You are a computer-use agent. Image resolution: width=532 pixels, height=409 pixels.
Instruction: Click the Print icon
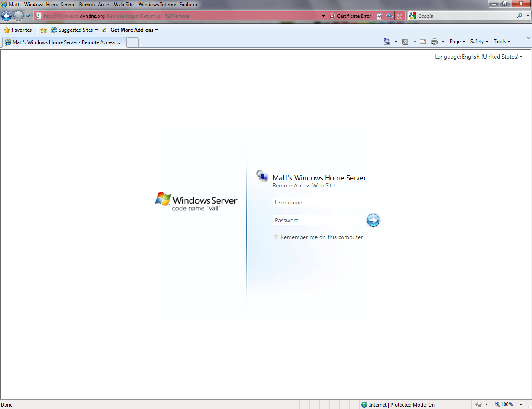[x=434, y=42]
